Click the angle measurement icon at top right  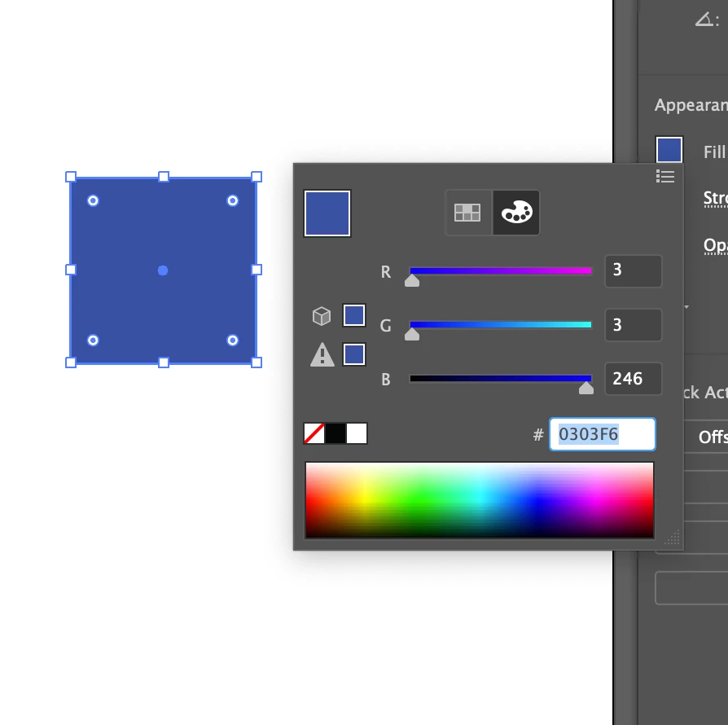(701, 18)
